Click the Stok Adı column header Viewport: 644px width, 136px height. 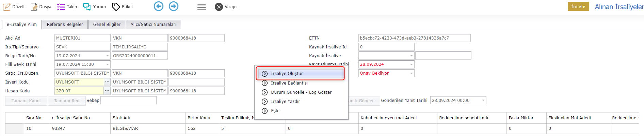click(x=148, y=118)
